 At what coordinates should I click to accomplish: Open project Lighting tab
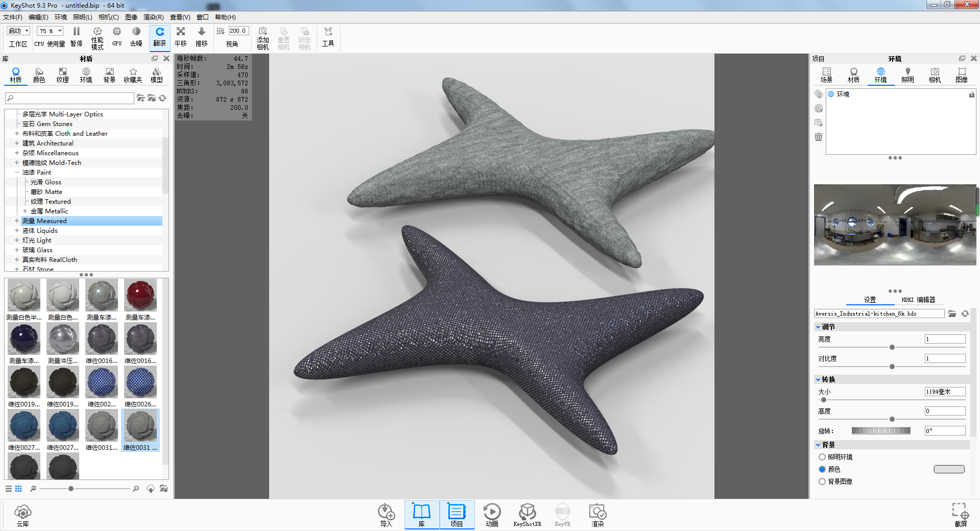click(x=907, y=75)
